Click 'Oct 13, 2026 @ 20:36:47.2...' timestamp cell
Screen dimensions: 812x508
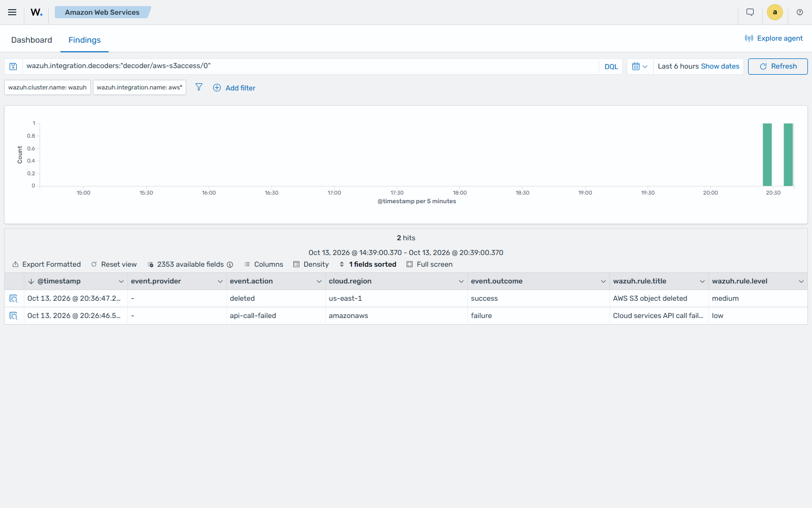click(x=76, y=299)
